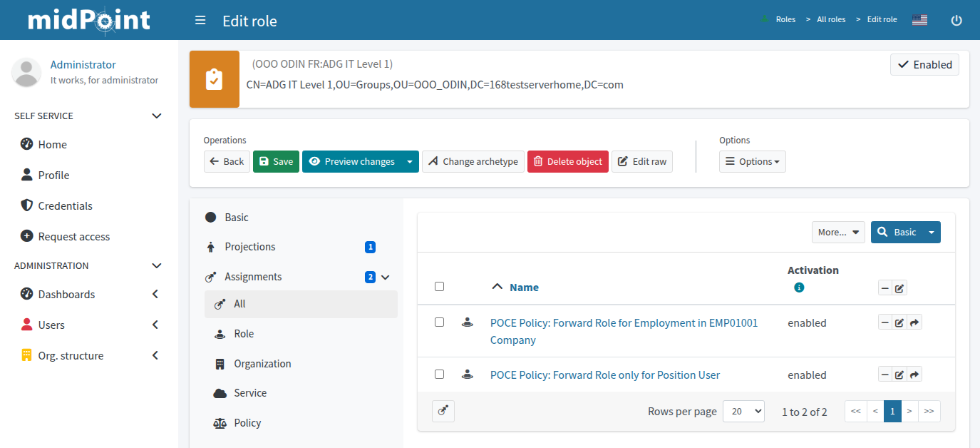Click the Change archetype button

tap(473, 161)
